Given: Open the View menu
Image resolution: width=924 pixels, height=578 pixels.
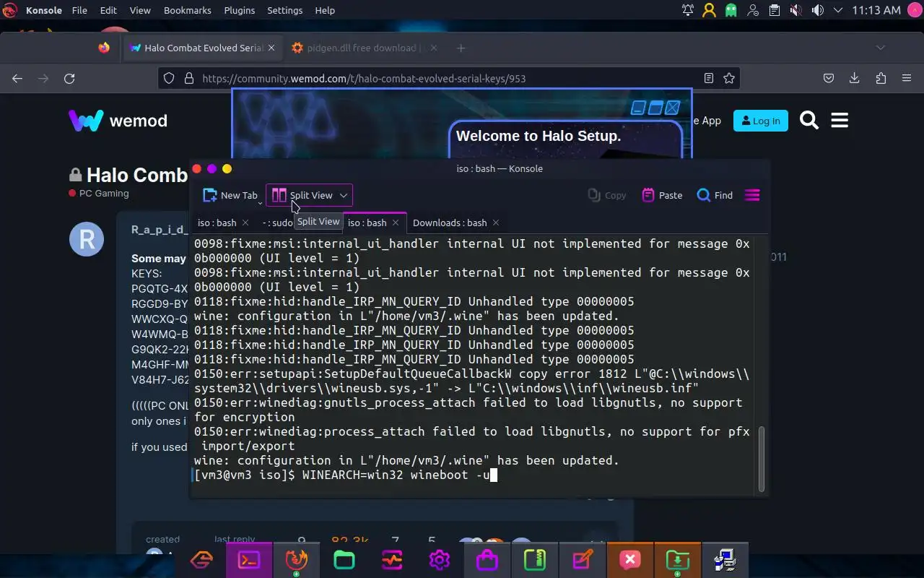Looking at the screenshot, I should click(x=140, y=10).
